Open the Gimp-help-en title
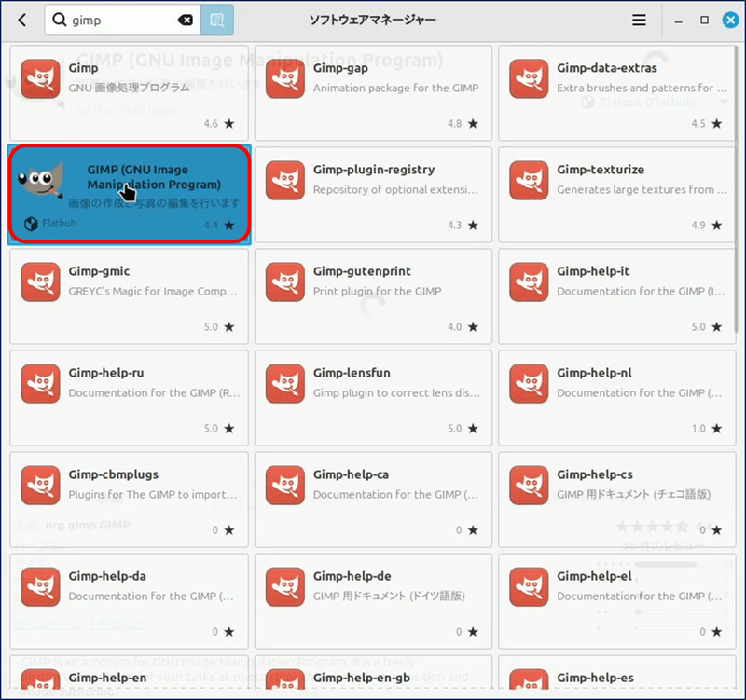Viewport: 746px width, 700px height. 107,678
